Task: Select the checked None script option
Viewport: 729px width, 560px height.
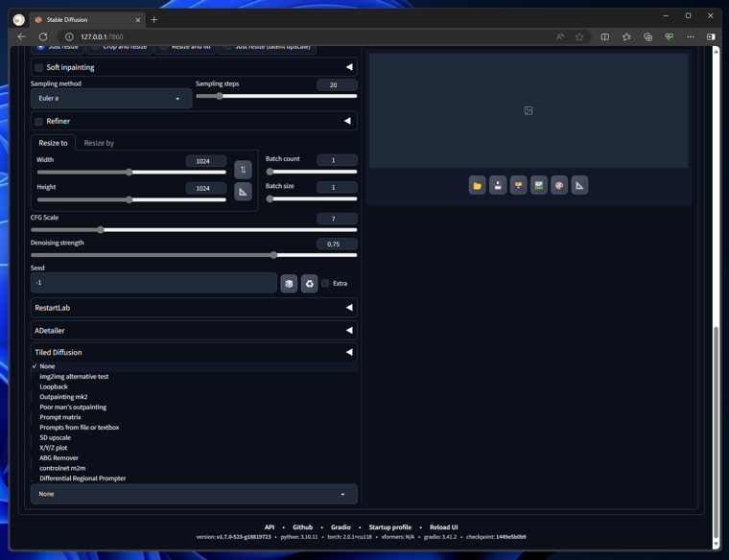Action: click(x=194, y=366)
